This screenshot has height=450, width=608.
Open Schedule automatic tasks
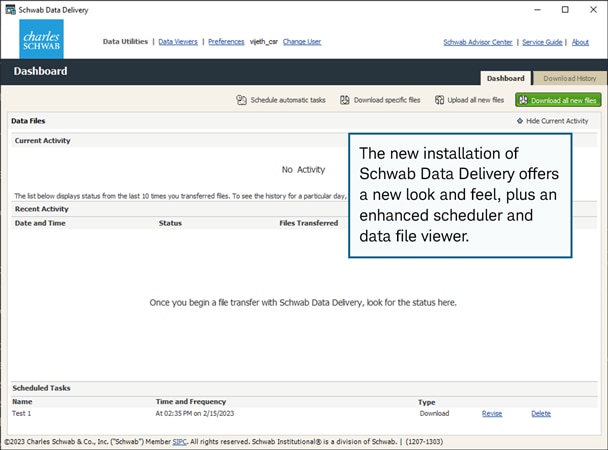point(281,100)
